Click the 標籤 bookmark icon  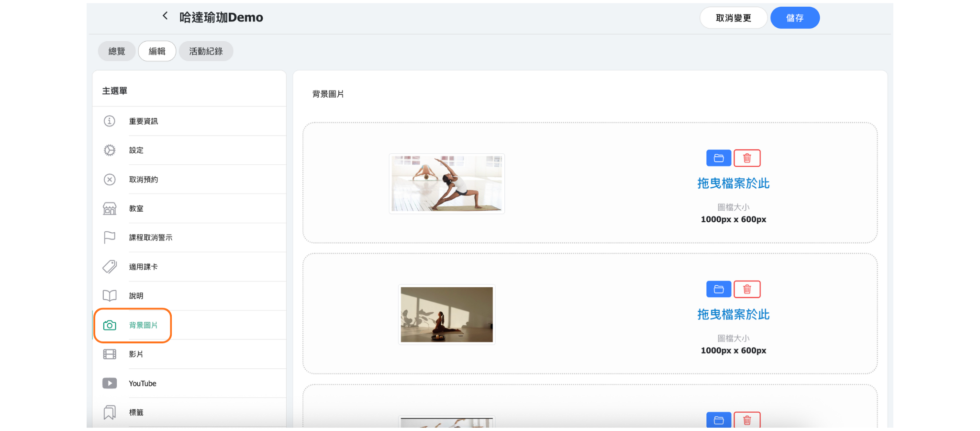[110, 412]
